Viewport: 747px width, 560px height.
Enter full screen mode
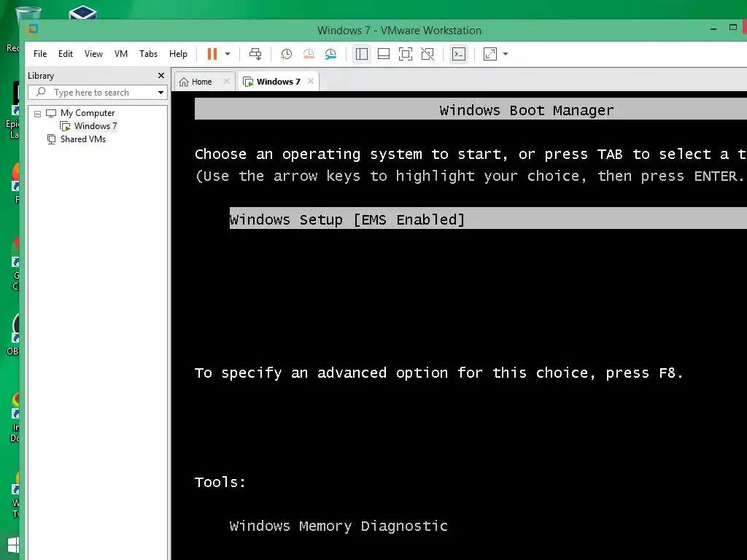[406, 54]
